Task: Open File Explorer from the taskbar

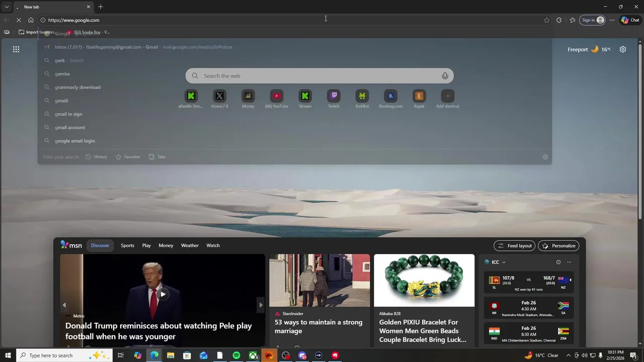Action: tap(171, 355)
